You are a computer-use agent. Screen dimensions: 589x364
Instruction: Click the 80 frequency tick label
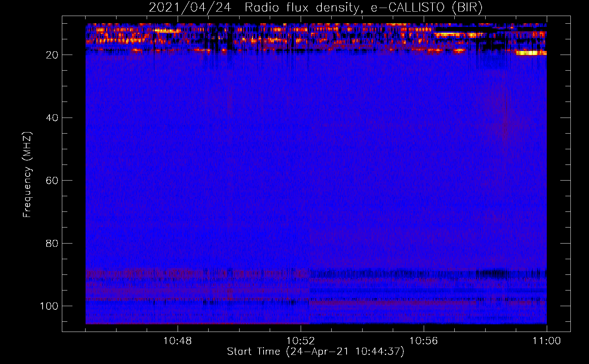[x=52, y=243]
